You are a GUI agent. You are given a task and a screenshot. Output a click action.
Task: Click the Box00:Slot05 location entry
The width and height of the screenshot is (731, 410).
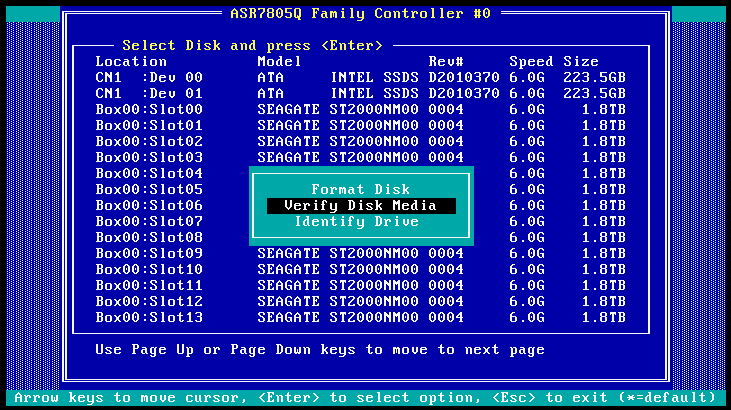[149, 189]
